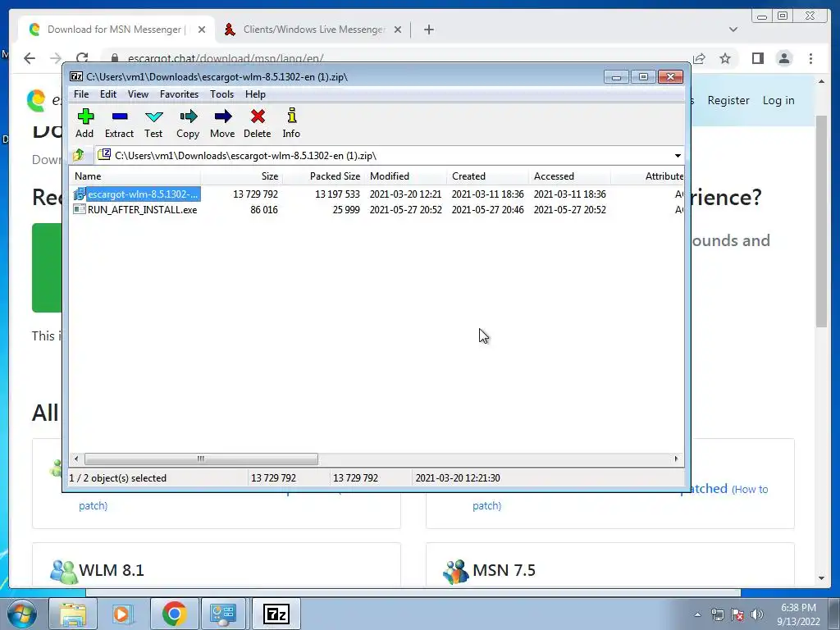
Task: Click the WLM 8.1 messenger icon
Action: 64,572
